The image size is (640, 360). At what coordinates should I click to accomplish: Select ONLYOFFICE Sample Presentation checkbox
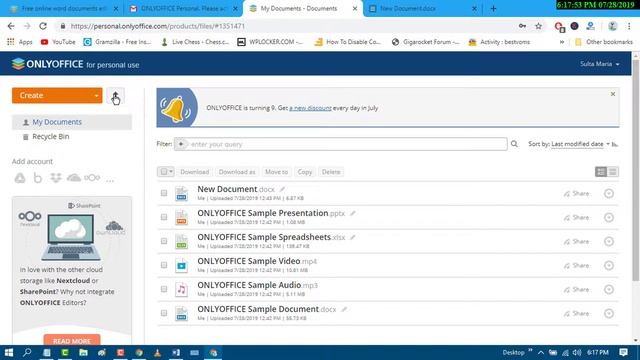(x=164, y=217)
